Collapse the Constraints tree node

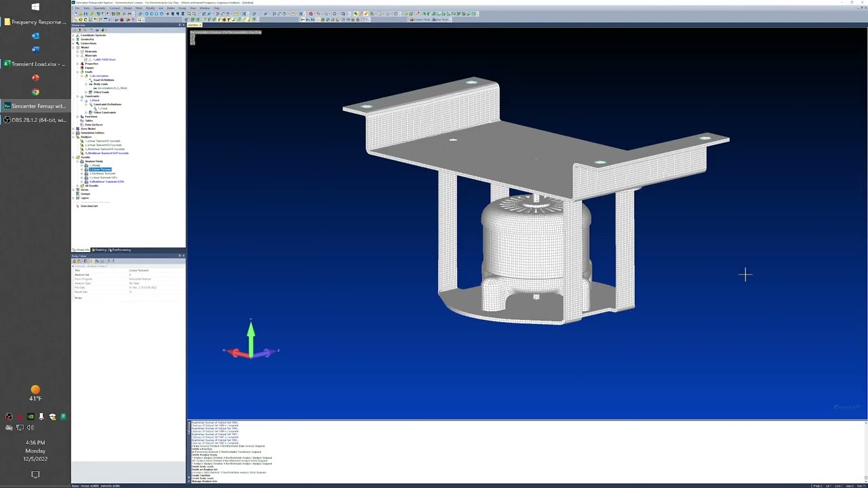point(77,96)
